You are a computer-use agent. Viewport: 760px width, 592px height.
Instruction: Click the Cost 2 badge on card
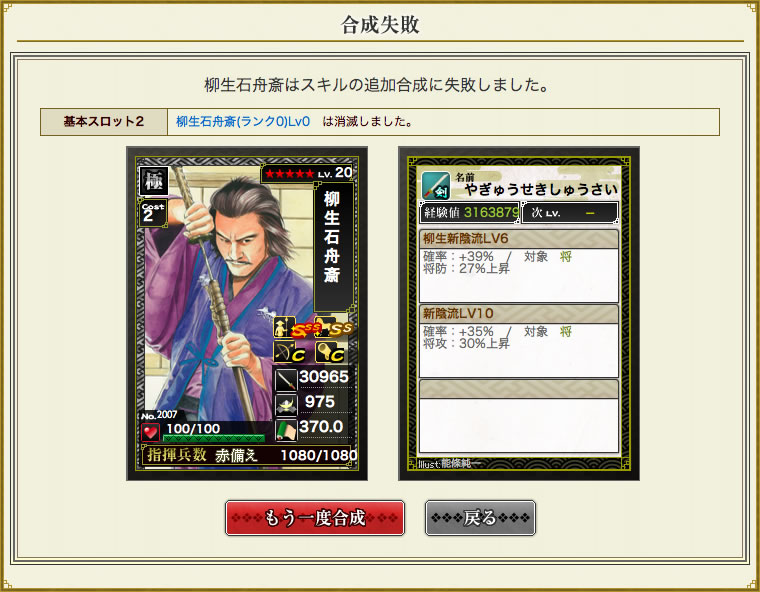(153, 212)
